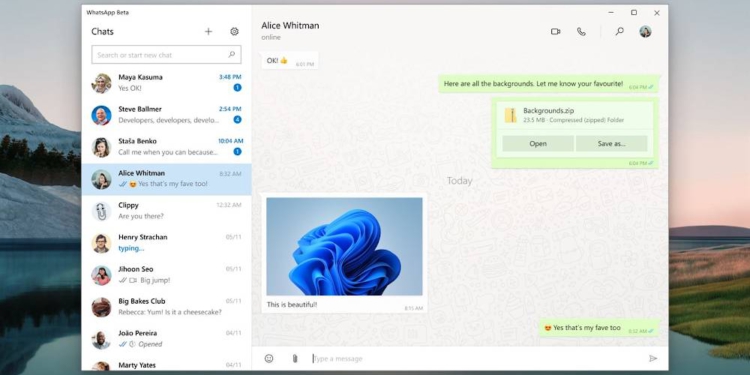Save Backgrounds.zip with Save as button
The image size is (750, 375).
[611, 143]
